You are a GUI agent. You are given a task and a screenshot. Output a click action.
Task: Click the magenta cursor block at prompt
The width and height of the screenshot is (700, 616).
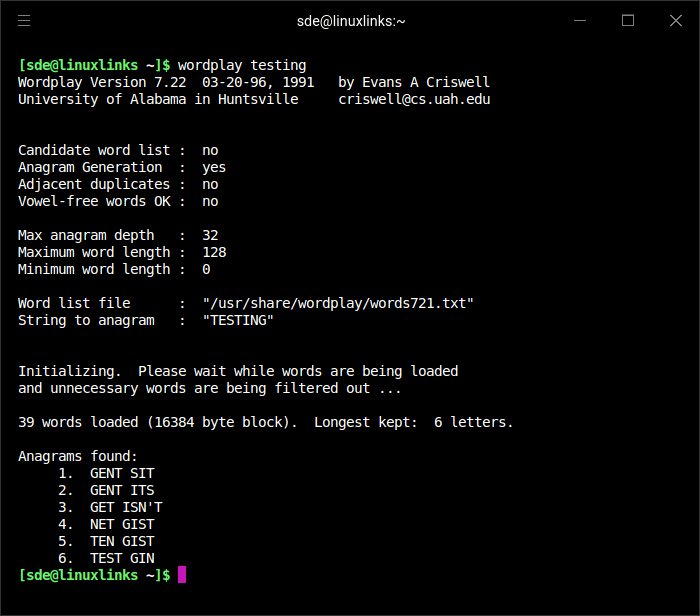coord(182,575)
